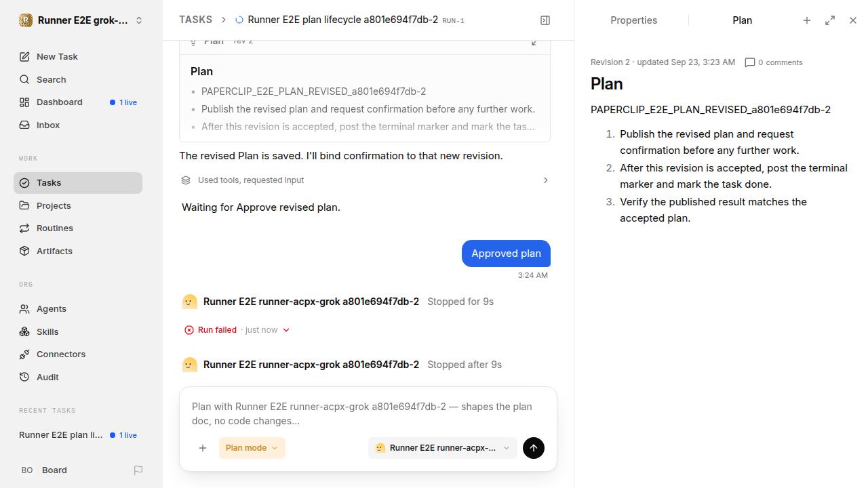The width and height of the screenshot is (868, 488).
Task: Click the TASKS breadcrumb link
Action: (195, 20)
